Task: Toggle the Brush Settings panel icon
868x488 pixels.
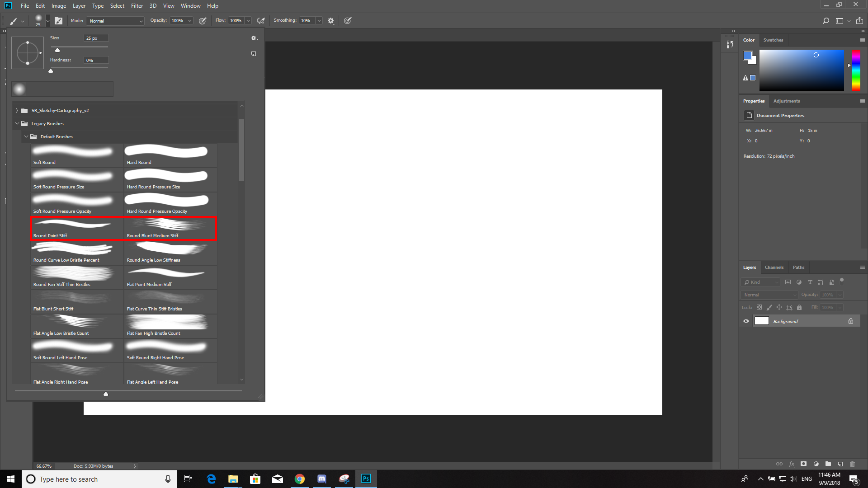Action: 58,21
